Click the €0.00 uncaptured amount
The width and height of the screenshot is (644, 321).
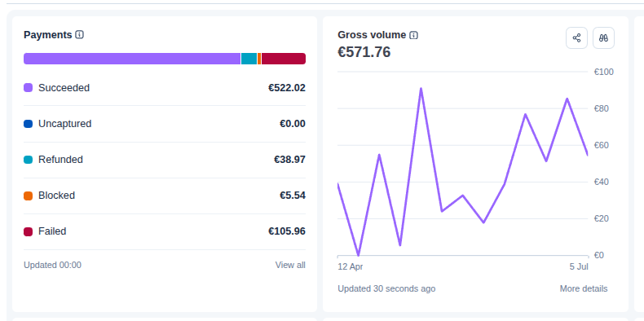pos(293,124)
